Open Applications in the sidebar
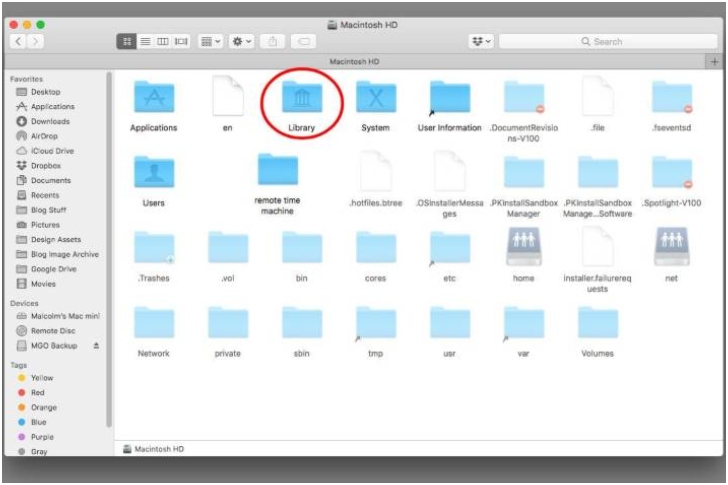Screen dimensions: 728x485 point(45,107)
